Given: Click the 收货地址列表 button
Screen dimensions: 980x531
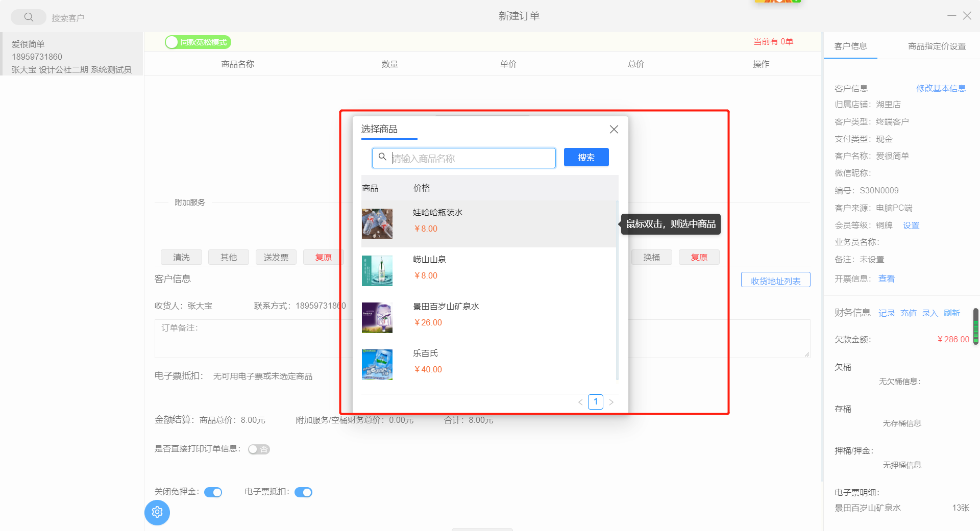Looking at the screenshot, I should (775, 281).
